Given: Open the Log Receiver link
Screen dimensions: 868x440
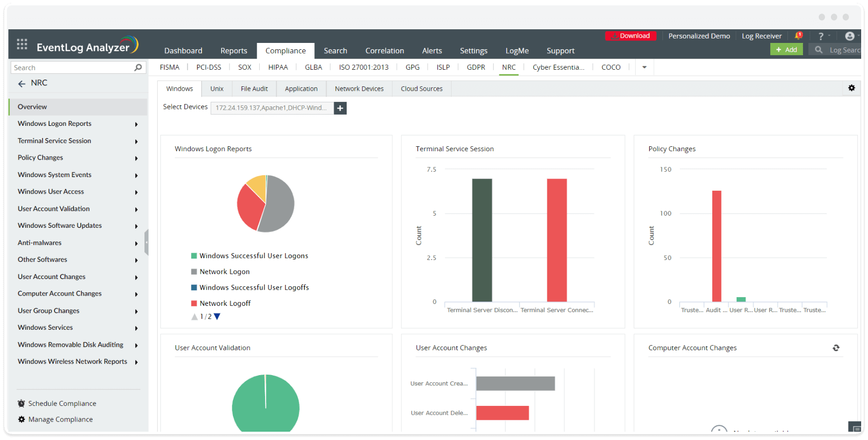Looking at the screenshot, I should point(762,36).
